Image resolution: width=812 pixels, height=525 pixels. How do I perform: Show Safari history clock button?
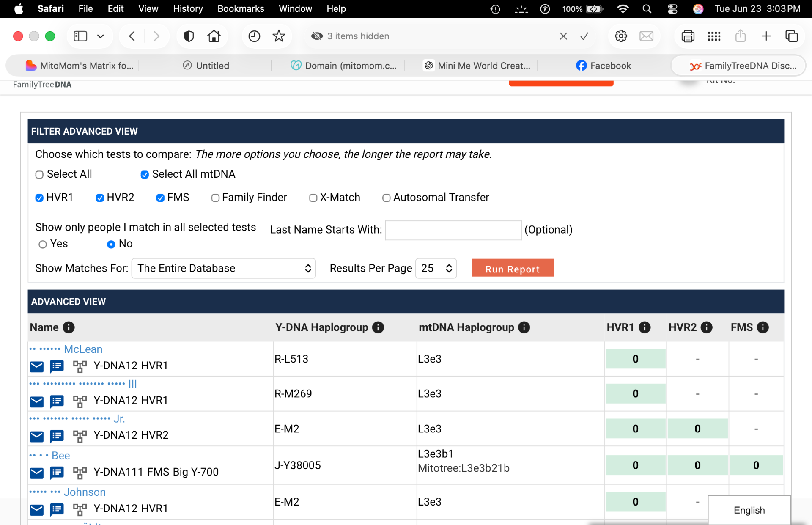pos(254,36)
